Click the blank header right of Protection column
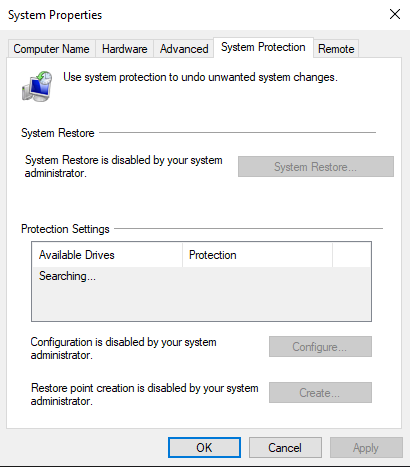The image size is (410, 467). [351, 255]
